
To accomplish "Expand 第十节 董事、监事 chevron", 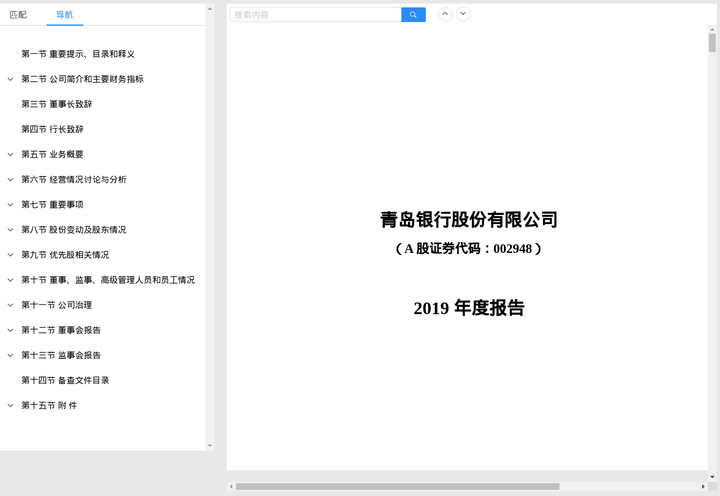I will tap(10, 280).
